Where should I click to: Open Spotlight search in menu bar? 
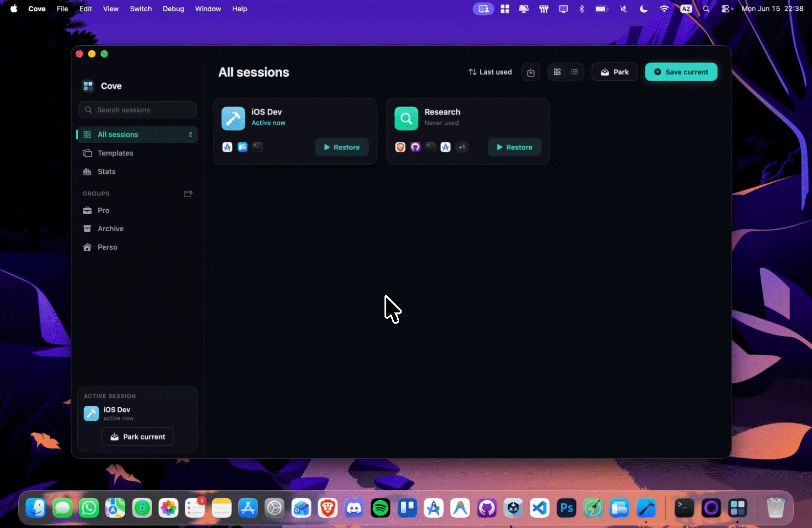(706, 9)
